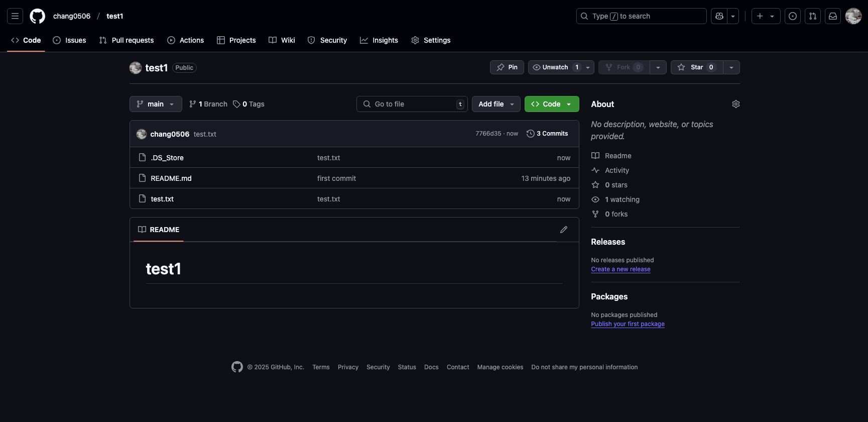Open the .DS_Store file

click(167, 158)
